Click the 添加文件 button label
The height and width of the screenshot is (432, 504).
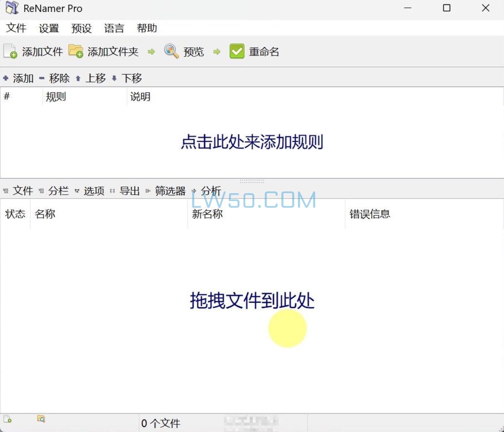pyautogui.click(x=42, y=52)
